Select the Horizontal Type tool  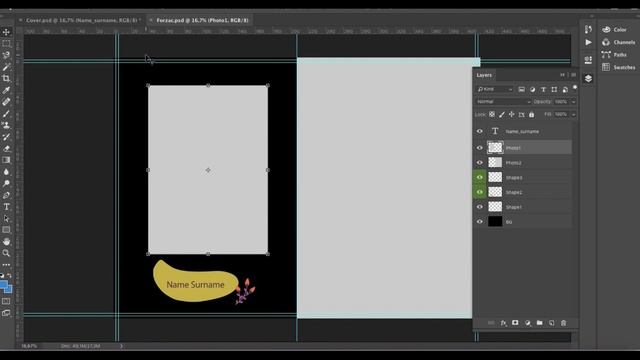[6, 207]
